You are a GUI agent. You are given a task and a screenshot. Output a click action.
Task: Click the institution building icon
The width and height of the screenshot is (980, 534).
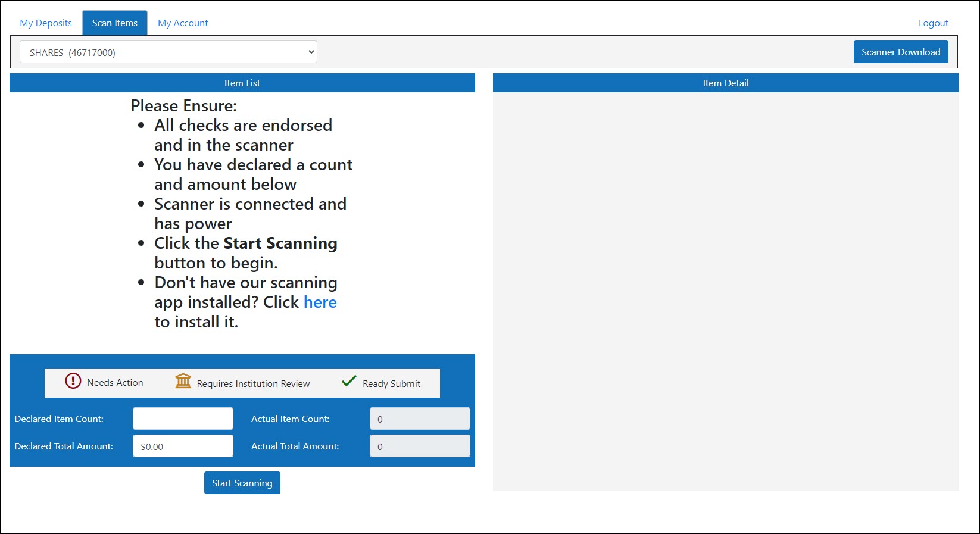183,381
